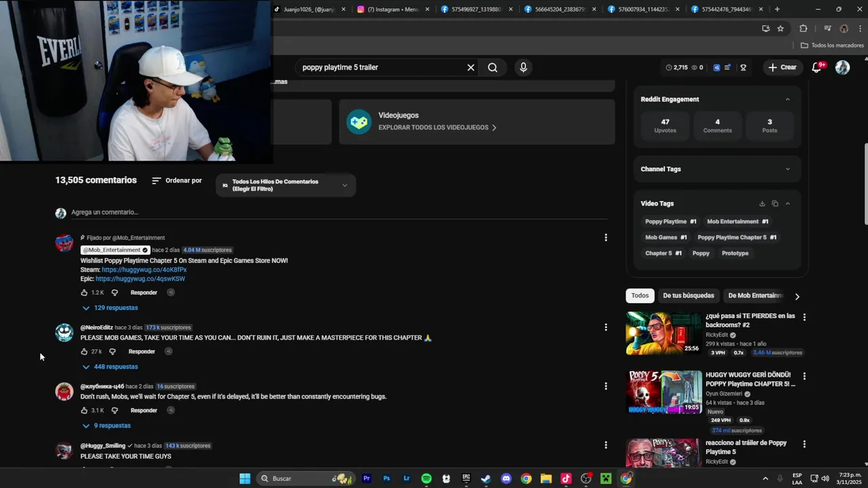Click the 'Agrega un comentario' field
Screen dimensions: 868x488
click(x=339, y=212)
